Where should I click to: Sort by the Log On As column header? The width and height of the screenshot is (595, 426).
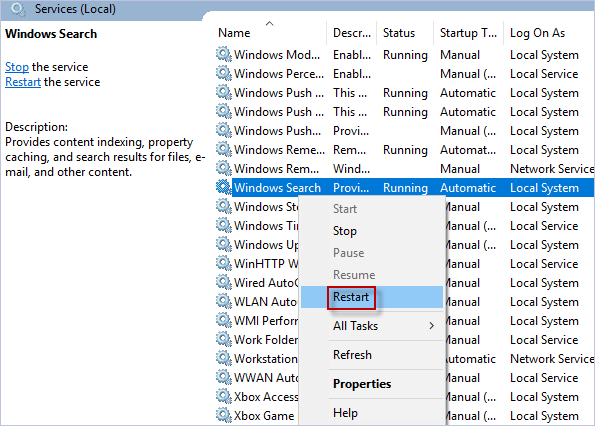tap(537, 33)
